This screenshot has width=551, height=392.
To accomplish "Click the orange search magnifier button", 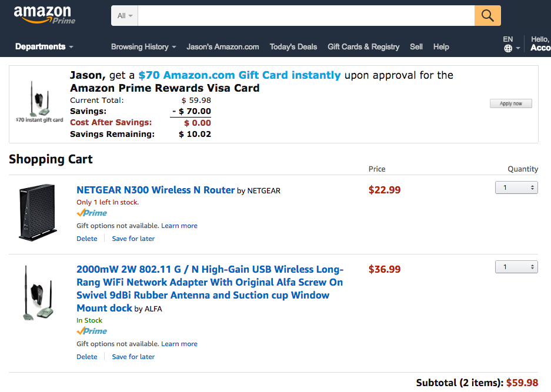I will 487,16.
